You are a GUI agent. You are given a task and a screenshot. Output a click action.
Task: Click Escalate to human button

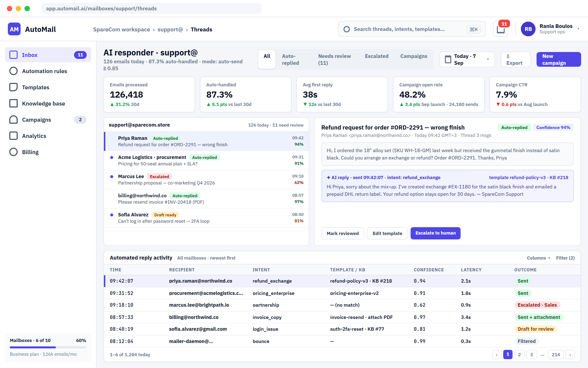pyautogui.click(x=435, y=233)
